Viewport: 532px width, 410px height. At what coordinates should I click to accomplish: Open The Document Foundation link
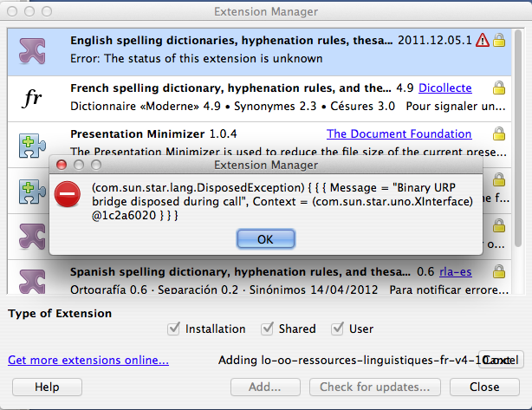point(399,134)
